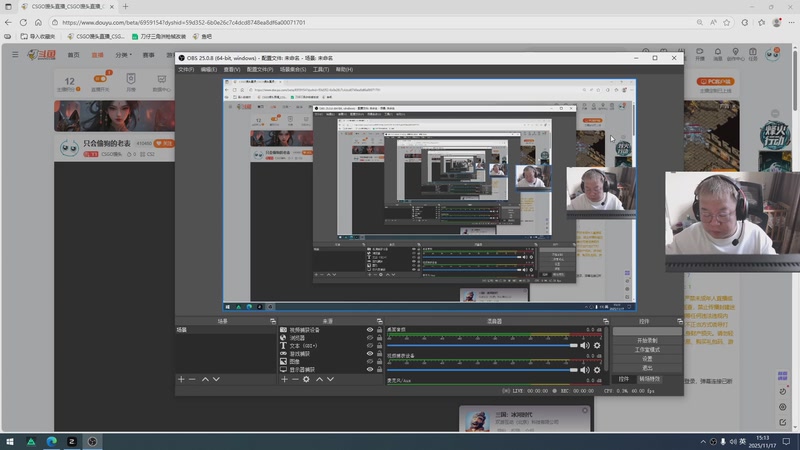Open the 查看(V) menu in OBS
This screenshot has height=450, width=800.
[232, 69]
